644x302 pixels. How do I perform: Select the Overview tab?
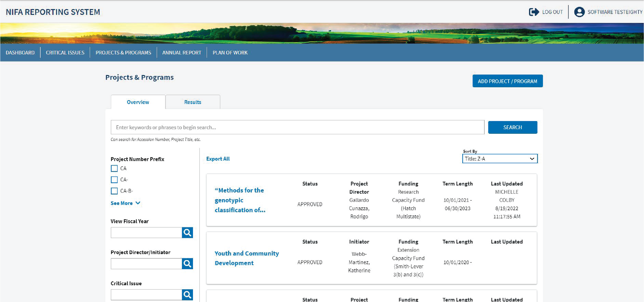pyautogui.click(x=138, y=102)
